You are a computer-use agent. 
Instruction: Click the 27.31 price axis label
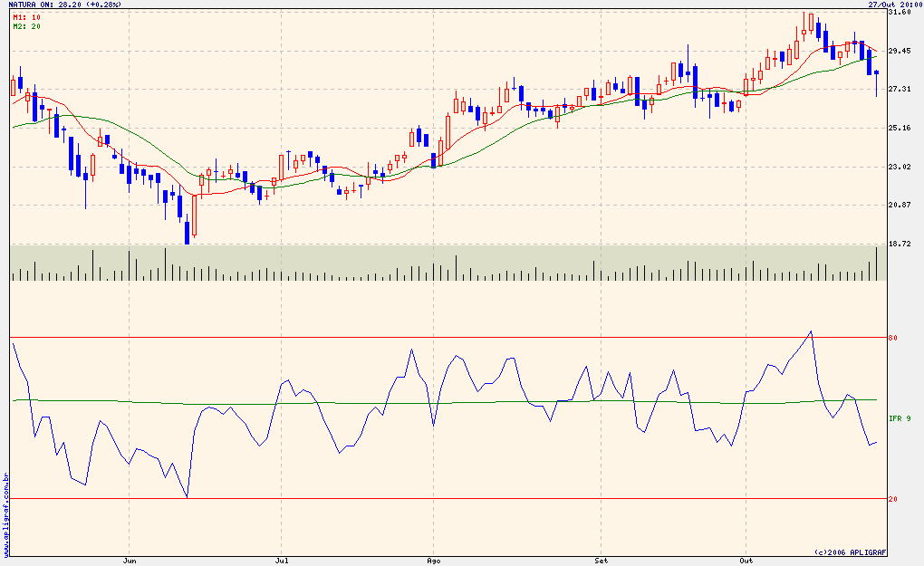pyautogui.click(x=900, y=89)
